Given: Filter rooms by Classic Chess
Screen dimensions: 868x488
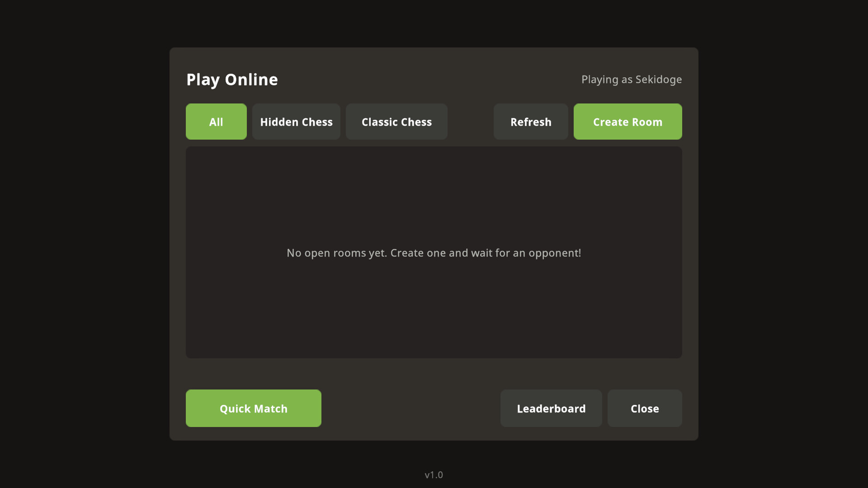Looking at the screenshot, I should 396,122.
